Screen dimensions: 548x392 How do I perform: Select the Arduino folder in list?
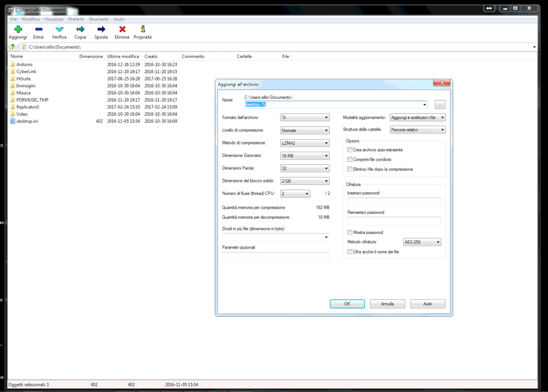tap(24, 65)
